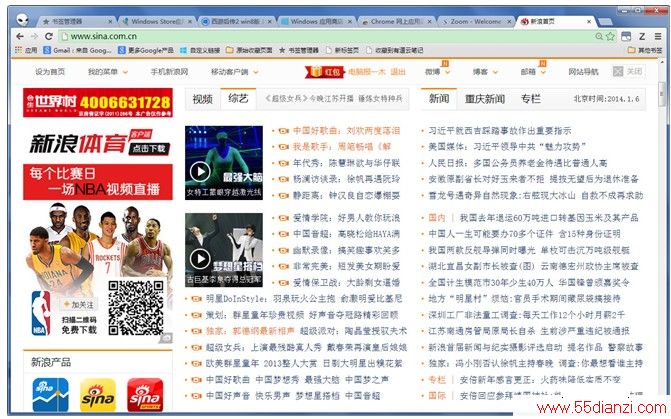Reload the page with the refresh icon

(x=49, y=36)
